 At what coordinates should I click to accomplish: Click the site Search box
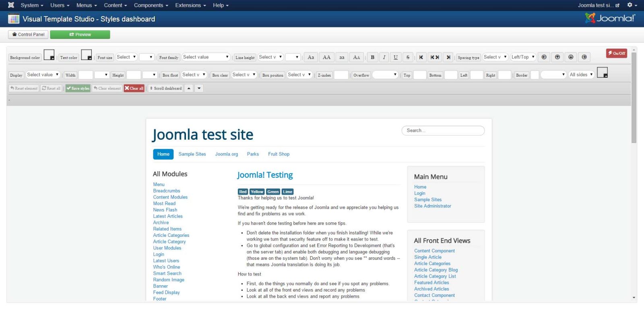point(443,131)
